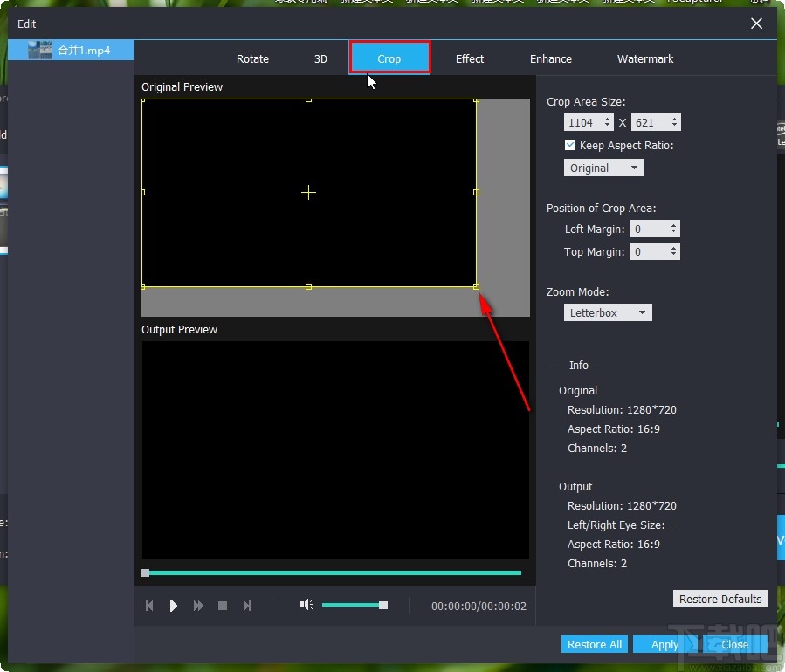Click the bottom-right crop handle
Image resolution: width=785 pixels, height=672 pixels.
tap(476, 287)
